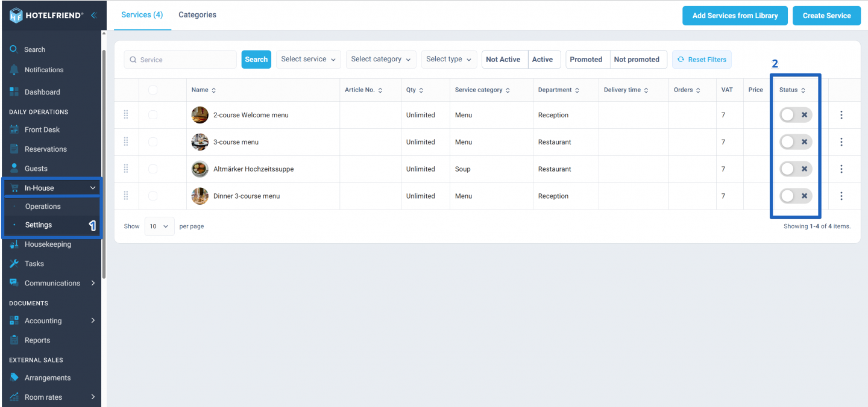Enable status toggle for 3-course menu
Screen dimensions: 868x407
796,142
